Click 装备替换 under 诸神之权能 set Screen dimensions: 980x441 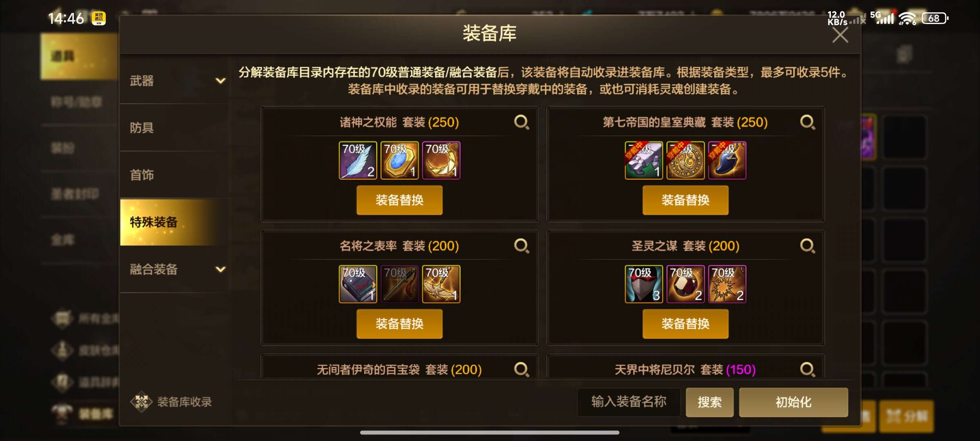399,200
